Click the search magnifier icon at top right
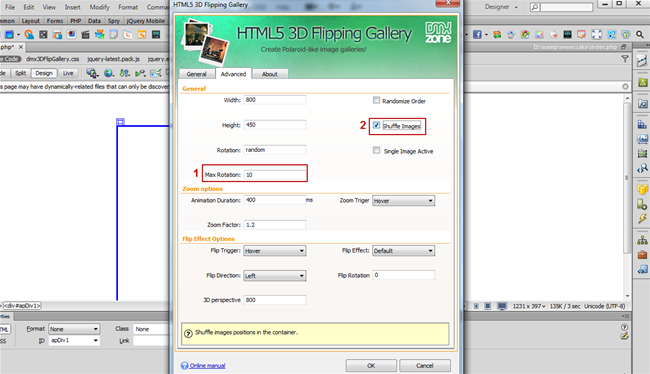650x374 pixels. point(640,34)
